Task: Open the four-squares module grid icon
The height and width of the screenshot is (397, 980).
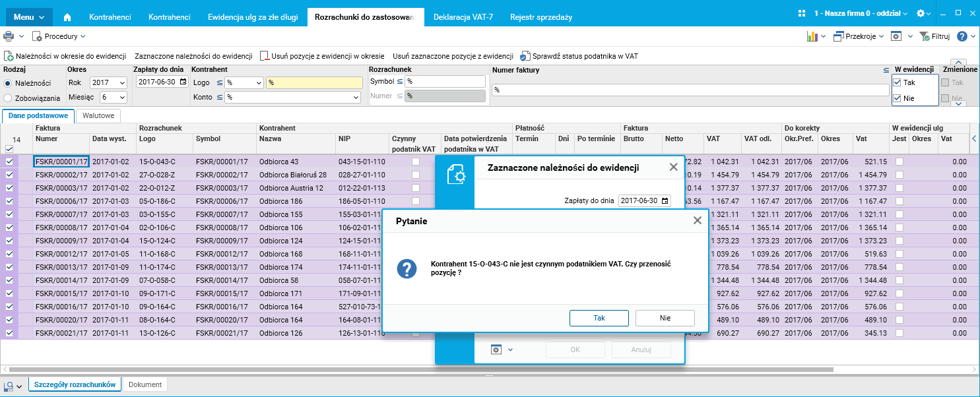Action: pos(802,13)
